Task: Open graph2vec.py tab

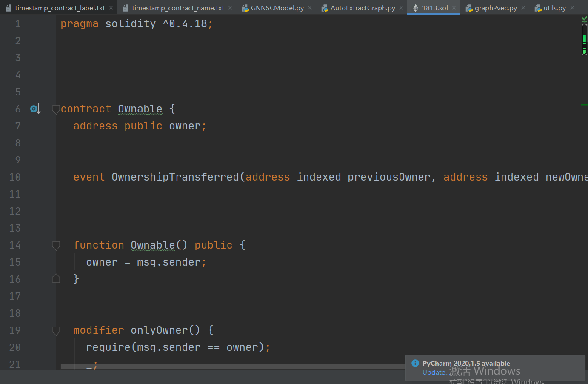Action: [496, 8]
